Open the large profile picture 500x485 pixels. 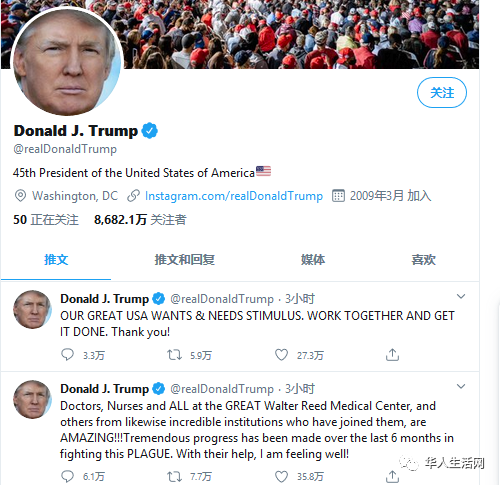(67, 62)
